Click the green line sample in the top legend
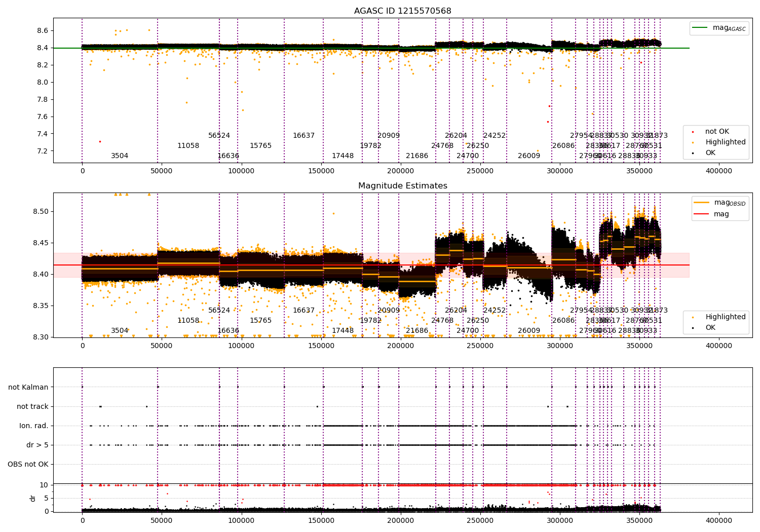The width and height of the screenshot is (760, 532). point(700,28)
